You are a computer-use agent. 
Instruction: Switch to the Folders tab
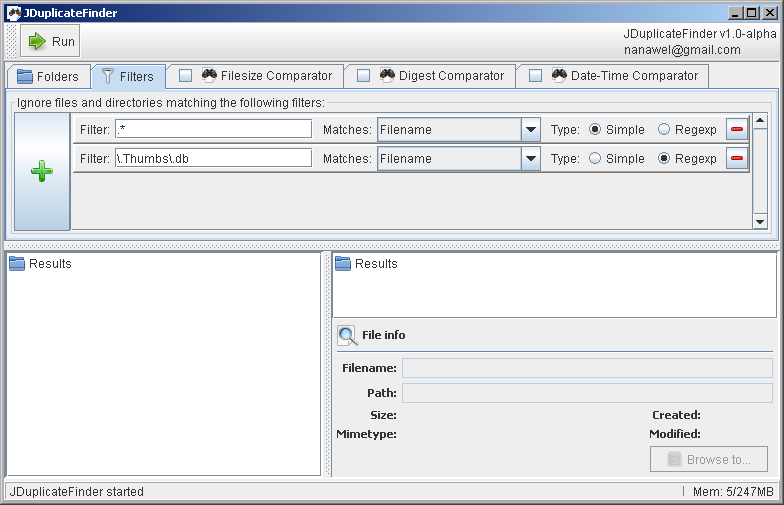[48, 76]
